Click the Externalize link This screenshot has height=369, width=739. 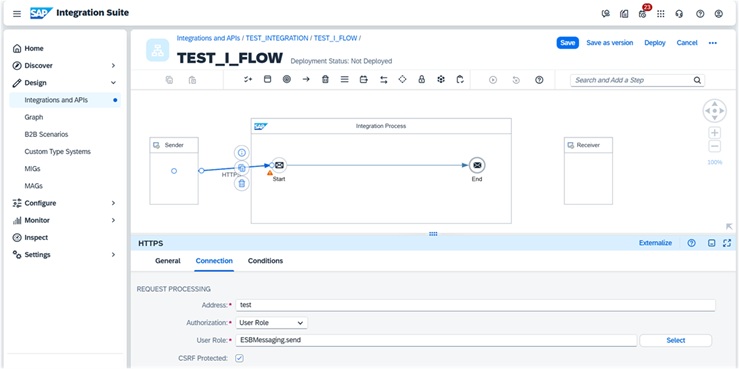[655, 243]
